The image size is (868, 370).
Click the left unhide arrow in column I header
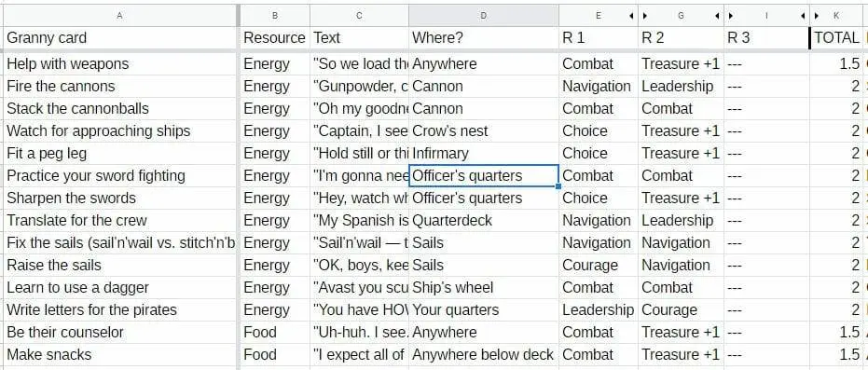pyautogui.click(x=731, y=16)
